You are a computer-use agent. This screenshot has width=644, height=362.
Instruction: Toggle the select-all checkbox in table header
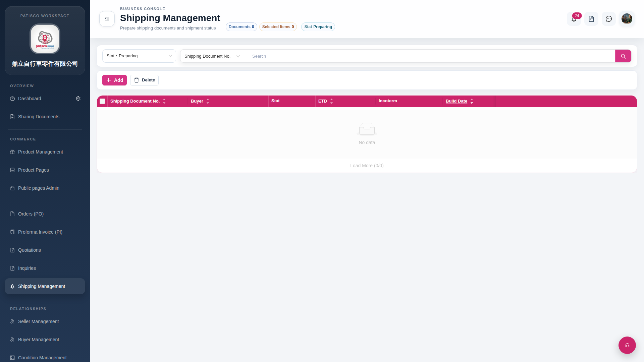point(102,101)
